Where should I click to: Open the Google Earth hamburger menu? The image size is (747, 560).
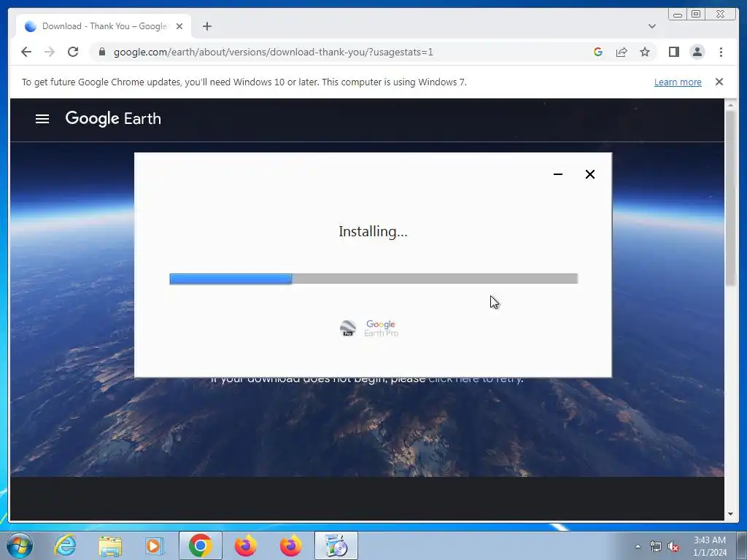42,119
